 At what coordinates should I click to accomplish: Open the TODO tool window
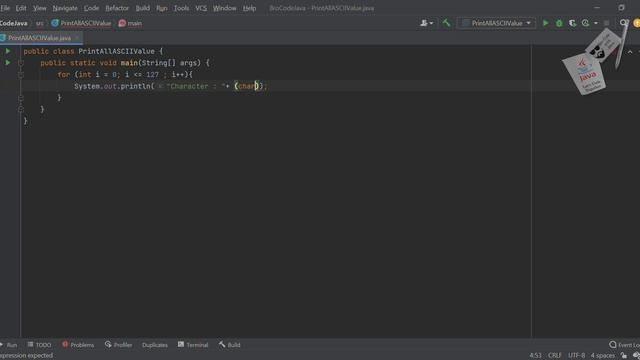click(40, 345)
